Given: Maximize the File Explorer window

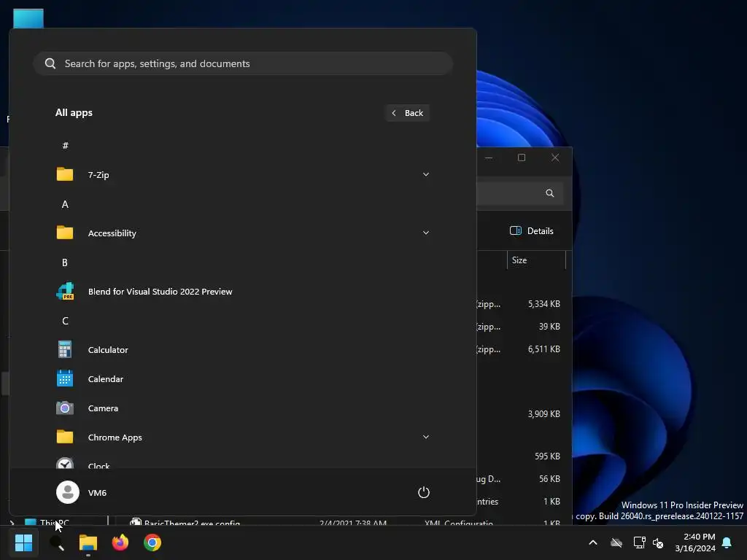Looking at the screenshot, I should click(522, 157).
